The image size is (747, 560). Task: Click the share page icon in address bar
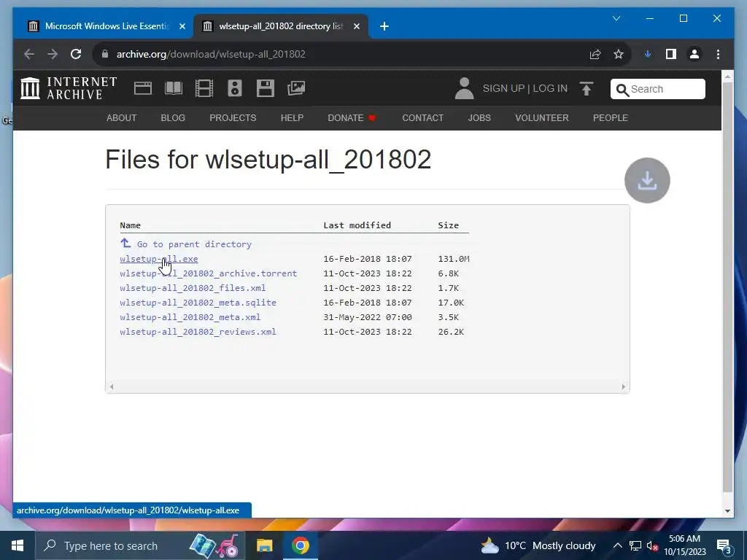point(595,54)
